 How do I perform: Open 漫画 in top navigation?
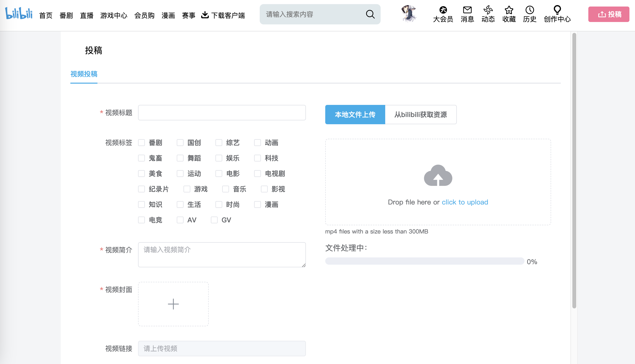coord(168,15)
